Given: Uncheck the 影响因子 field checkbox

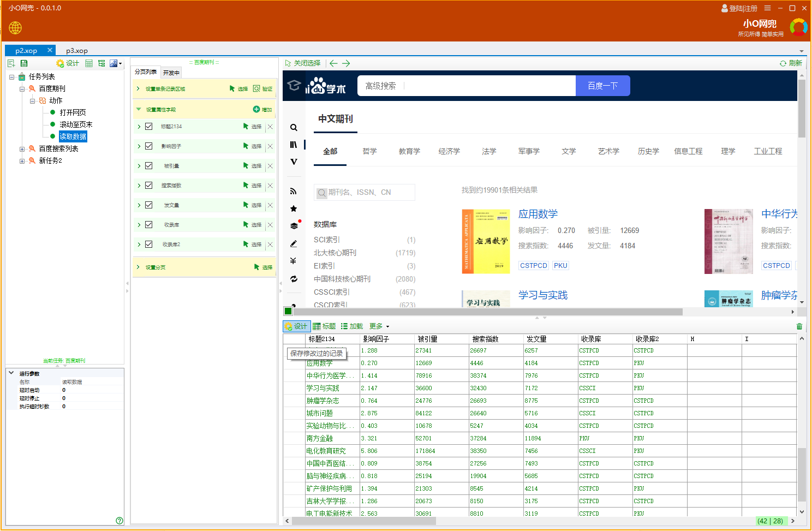Looking at the screenshot, I should coord(148,146).
